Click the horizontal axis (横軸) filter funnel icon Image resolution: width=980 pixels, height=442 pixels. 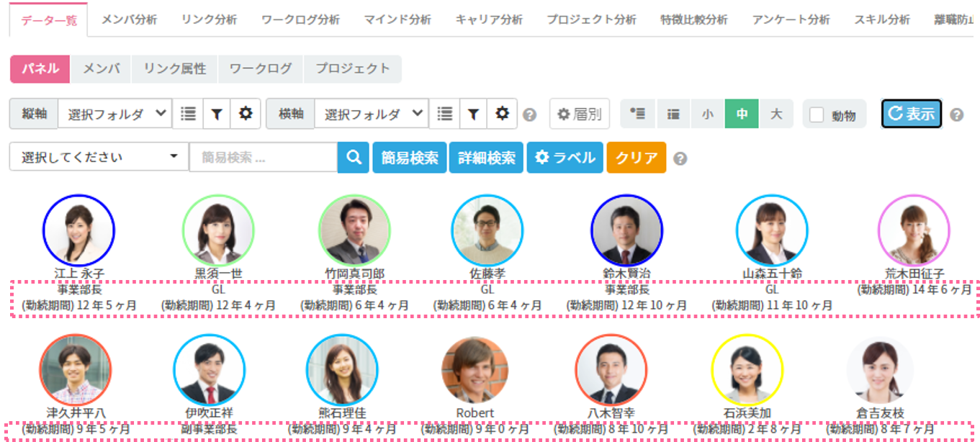pyautogui.click(x=473, y=114)
